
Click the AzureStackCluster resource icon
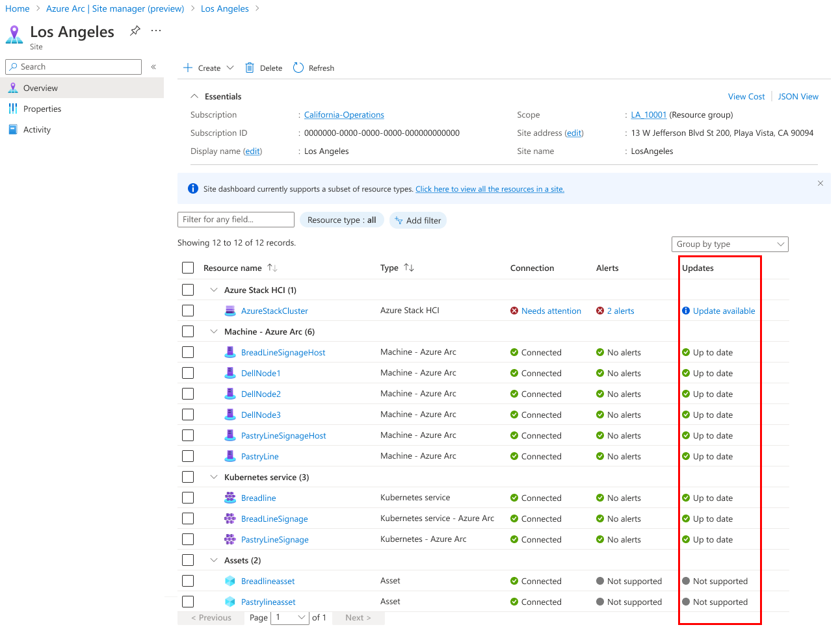tap(230, 311)
